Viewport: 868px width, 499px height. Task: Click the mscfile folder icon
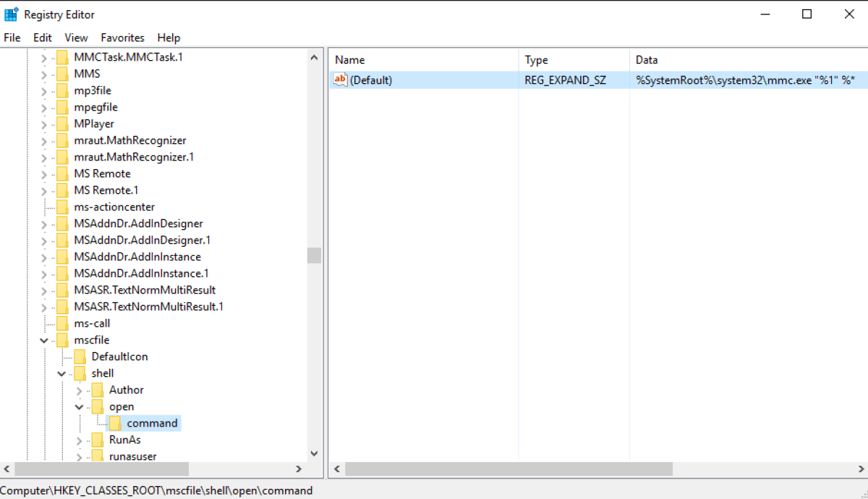click(x=63, y=340)
